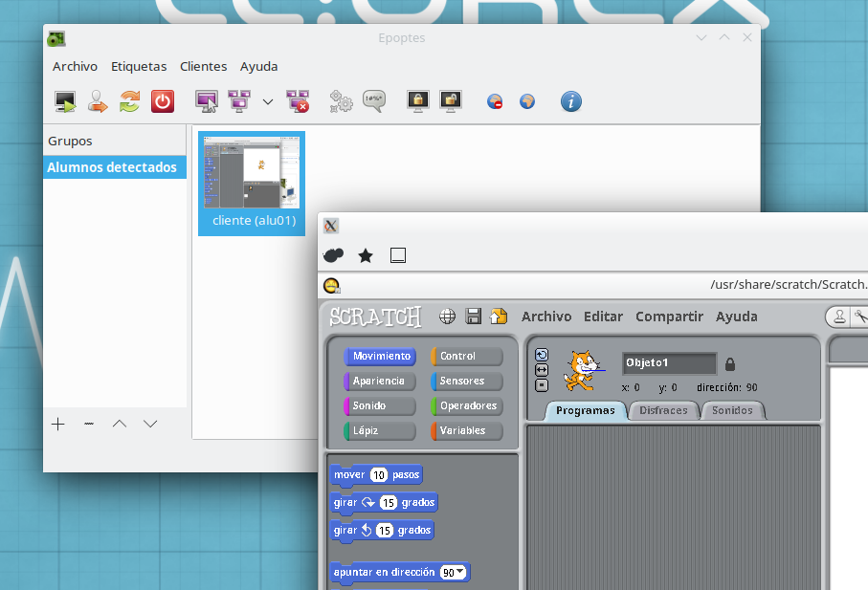
Task: Toggle the padlock next to Objeto1
Action: (730, 363)
